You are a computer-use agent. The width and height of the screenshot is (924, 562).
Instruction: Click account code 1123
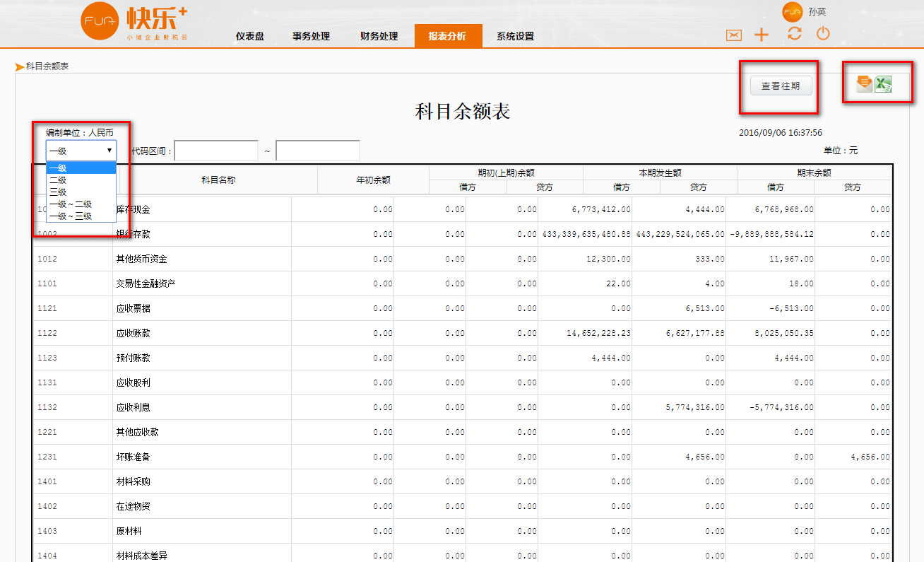[47, 358]
